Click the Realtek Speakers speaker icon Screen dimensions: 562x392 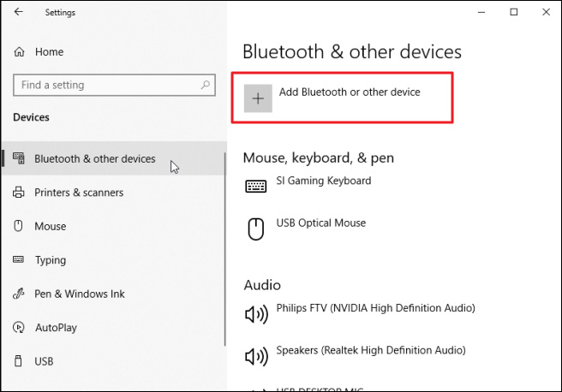click(256, 357)
